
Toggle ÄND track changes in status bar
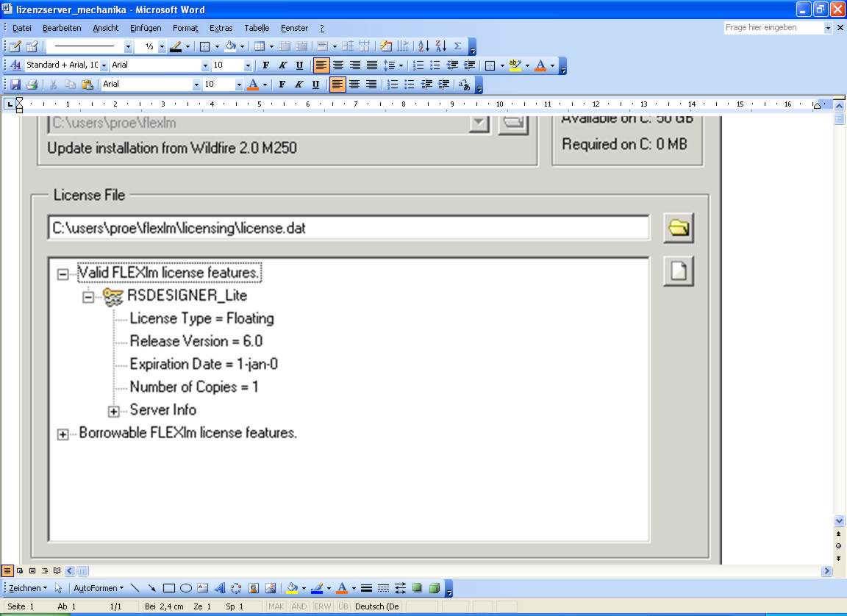tap(299, 606)
